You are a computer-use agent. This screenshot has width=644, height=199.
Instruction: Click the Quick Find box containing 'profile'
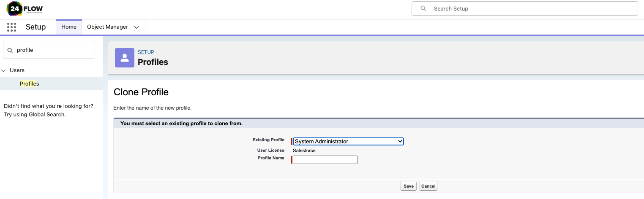(53, 50)
